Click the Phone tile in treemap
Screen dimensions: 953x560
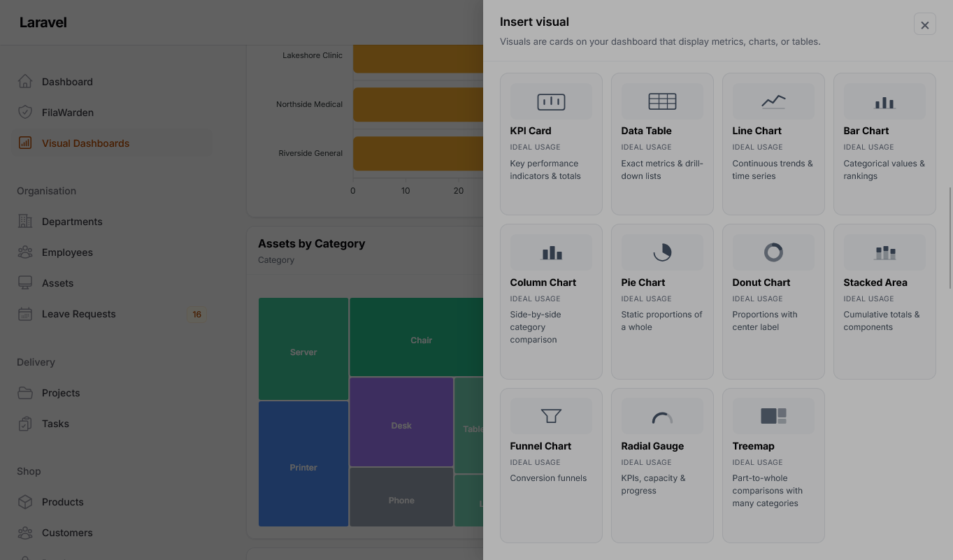pyautogui.click(x=401, y=497)
